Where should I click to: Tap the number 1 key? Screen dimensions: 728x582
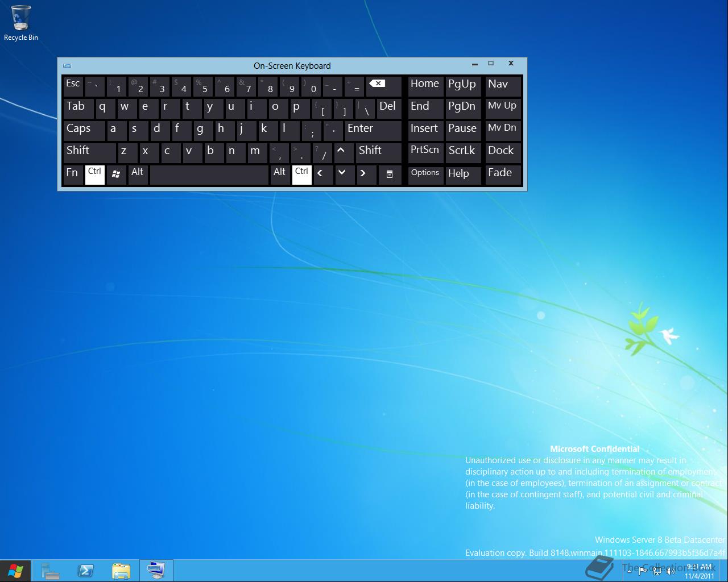point(116,86)
